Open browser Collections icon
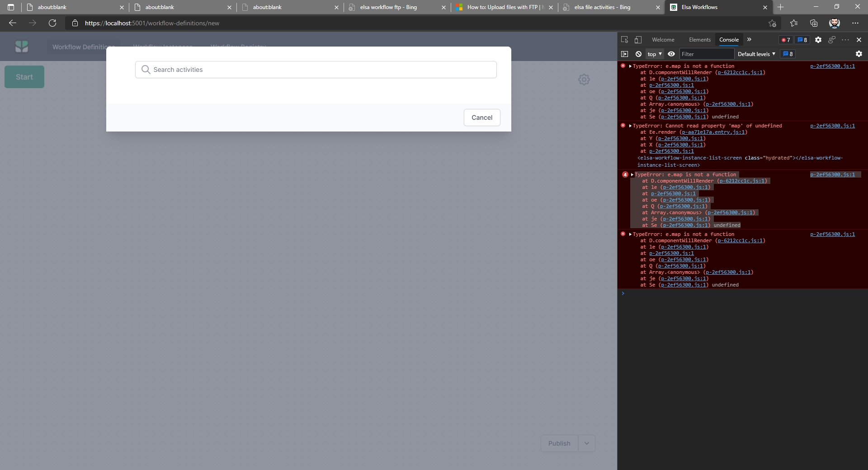Screen dimensions: 868x470 814,23
